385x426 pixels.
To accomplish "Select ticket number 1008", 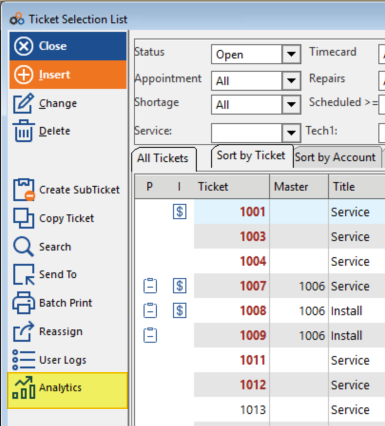I will point(253,310).
